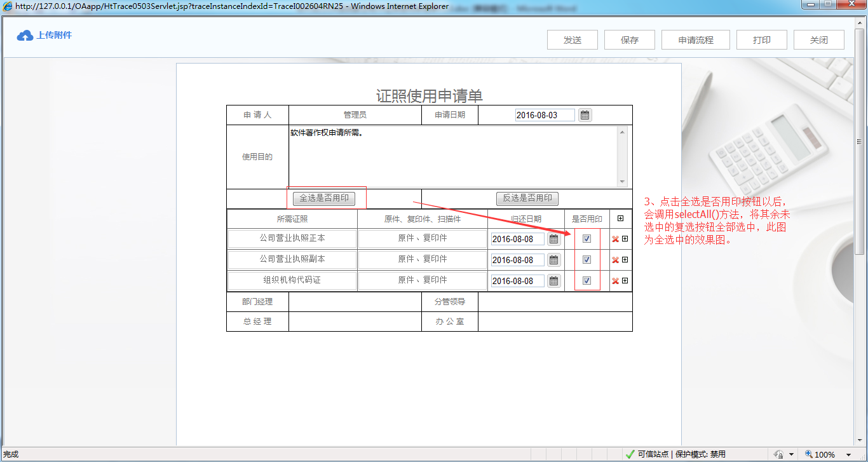Click the 组织机构代码证 field

pos(292,280)
